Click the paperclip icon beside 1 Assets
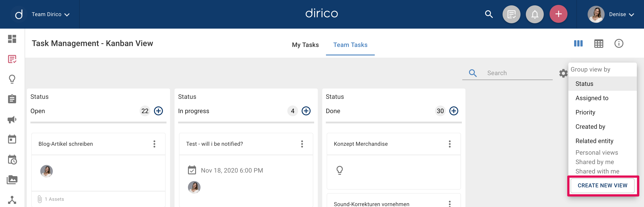 pos(40,199)
